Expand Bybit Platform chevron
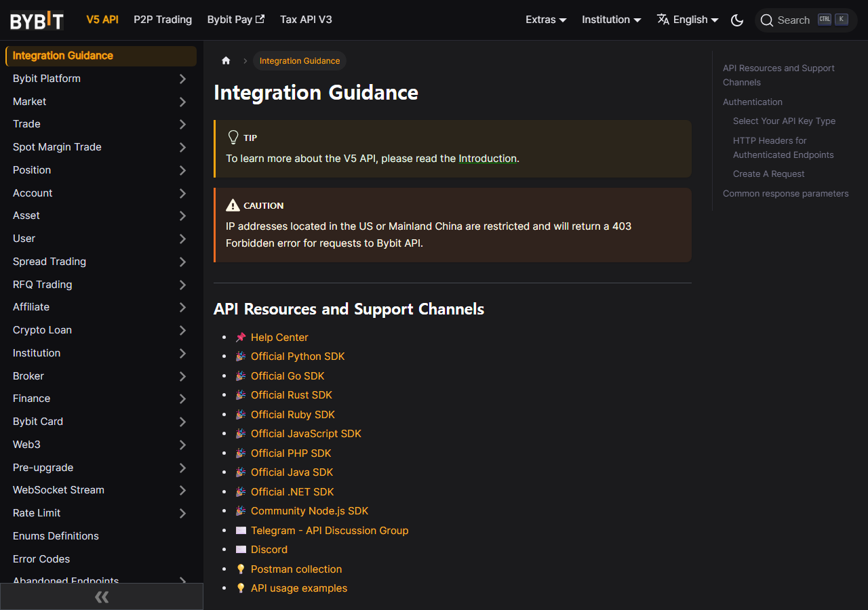The height and width of the screenshot is (610, 868). pyautogui.click(x=182, y=79)
